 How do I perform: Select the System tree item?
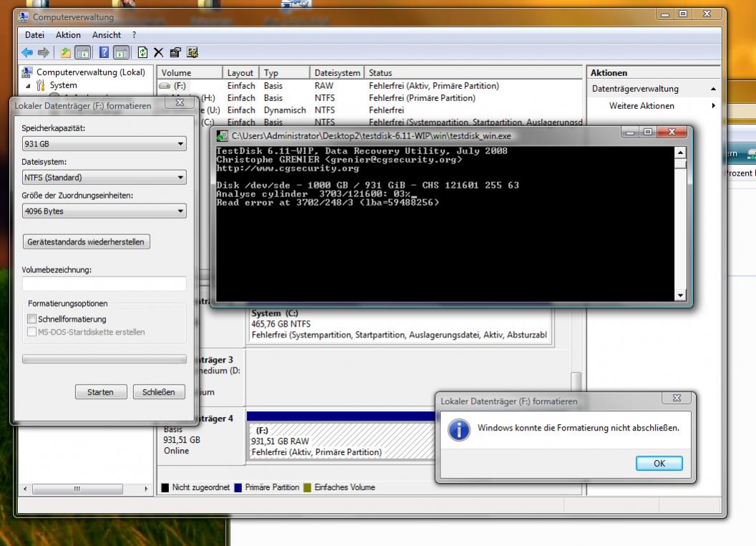pyautogui.click(x=63, y=85)
